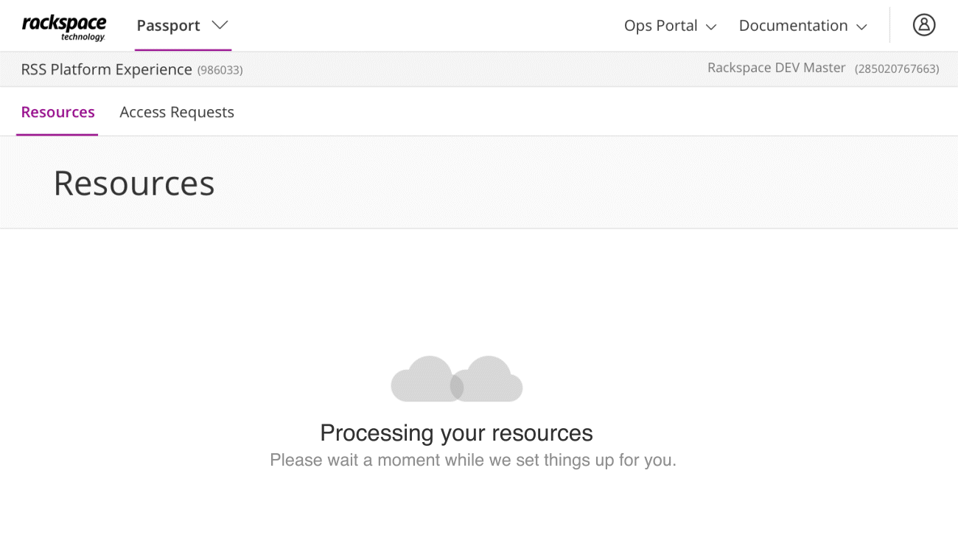Click the ID 285020767663
958x560 pixels.
[x=897, y=69]
